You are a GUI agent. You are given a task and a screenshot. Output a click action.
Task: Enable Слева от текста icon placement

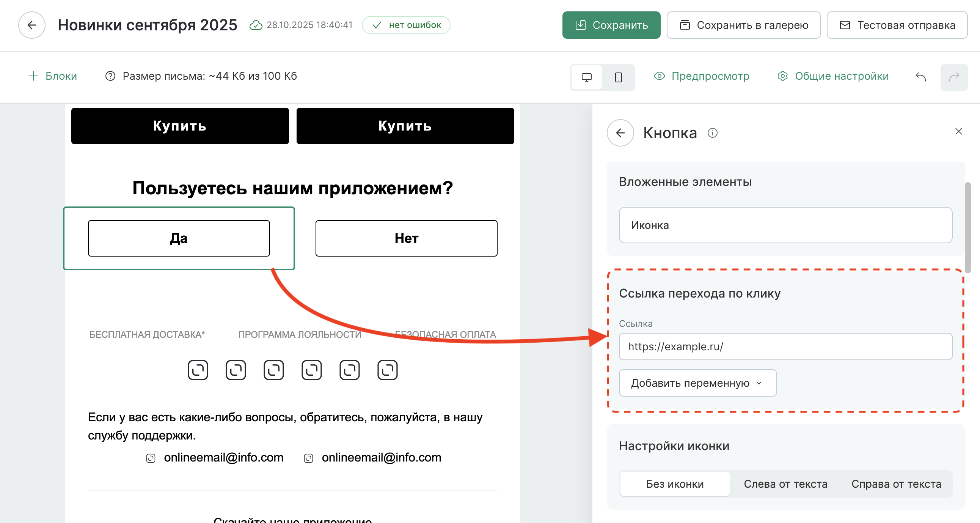(x=785, y=484)
